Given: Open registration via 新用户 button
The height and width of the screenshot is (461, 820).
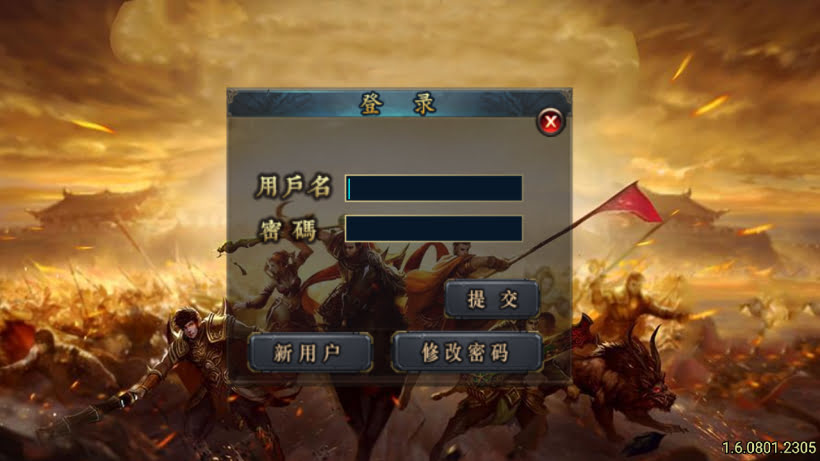Looking at the screenshot, I should tap(310, 353).
